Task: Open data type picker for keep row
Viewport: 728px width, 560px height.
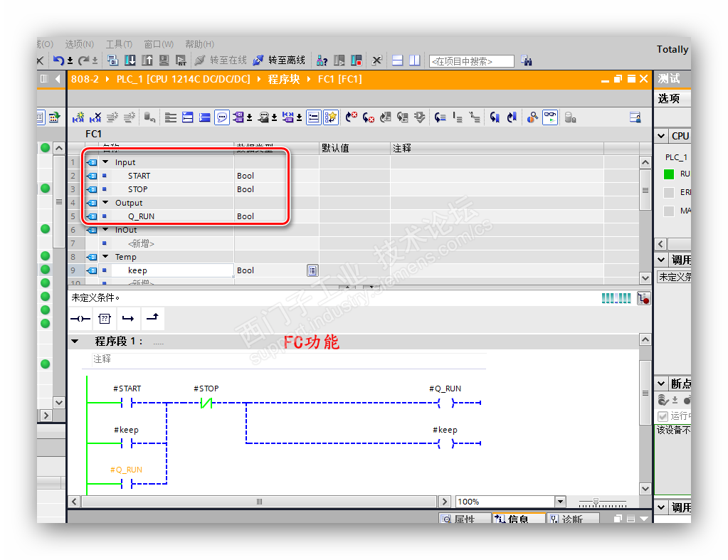Action: (x=312, y=270)
